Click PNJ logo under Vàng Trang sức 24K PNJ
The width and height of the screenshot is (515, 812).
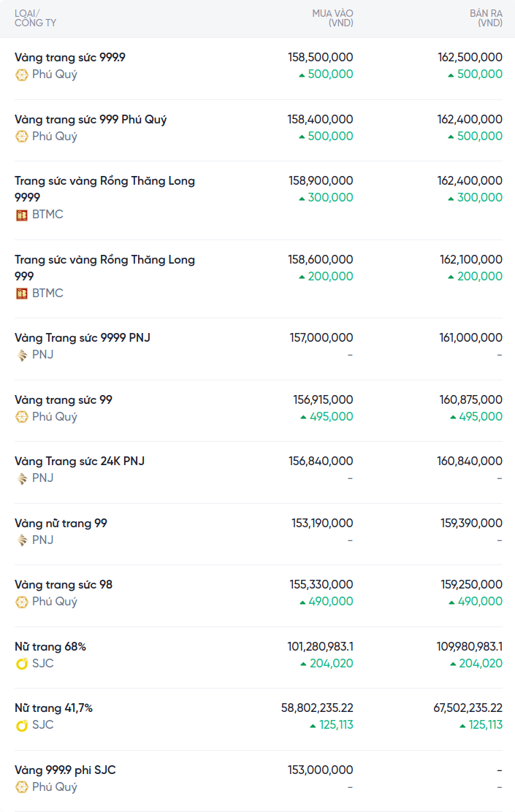click(22, 478)
